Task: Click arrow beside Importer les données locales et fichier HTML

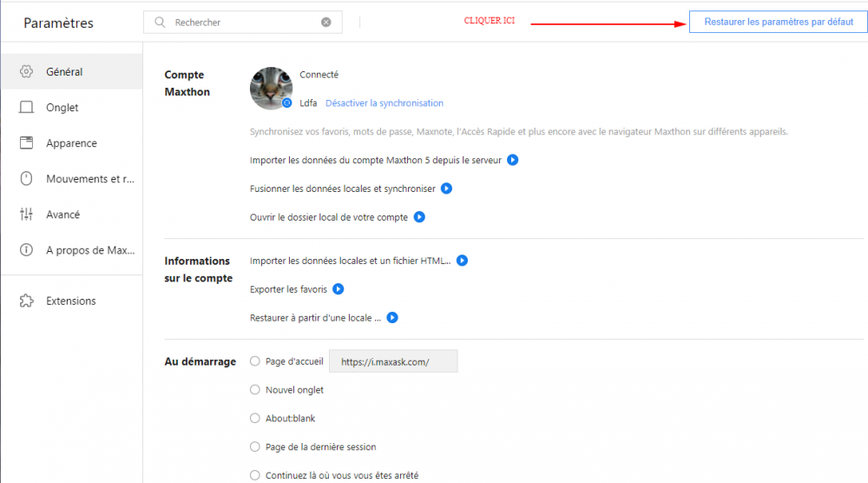Action: 463,261
